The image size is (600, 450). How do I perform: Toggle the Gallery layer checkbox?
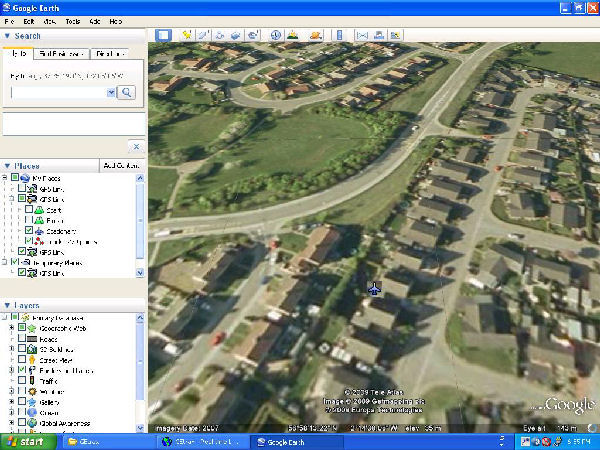tap(22, 402)
